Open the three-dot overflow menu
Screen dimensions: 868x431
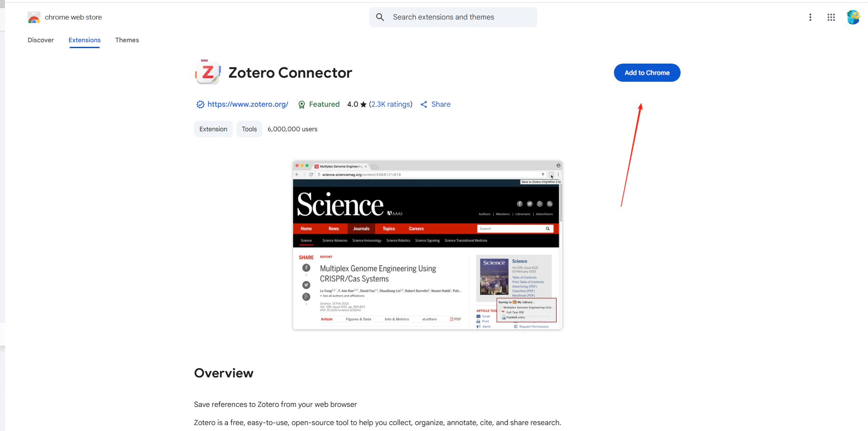(810, 17)
